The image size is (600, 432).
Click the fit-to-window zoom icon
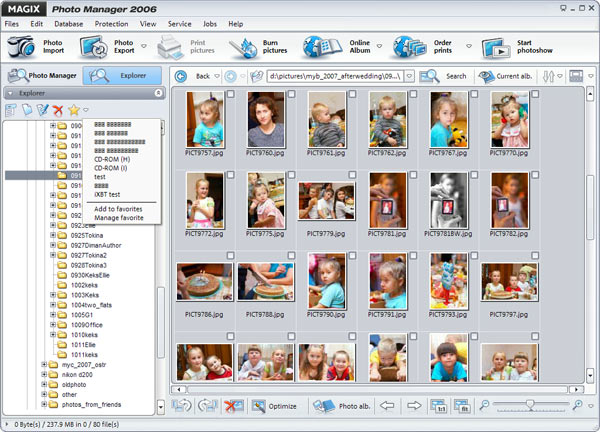462,406
